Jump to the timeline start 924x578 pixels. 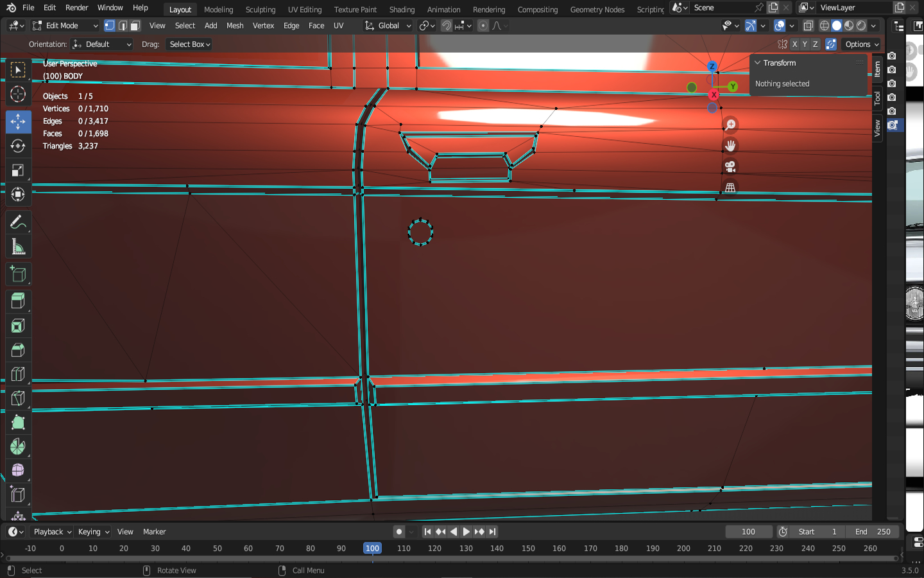tap(428, 532)
